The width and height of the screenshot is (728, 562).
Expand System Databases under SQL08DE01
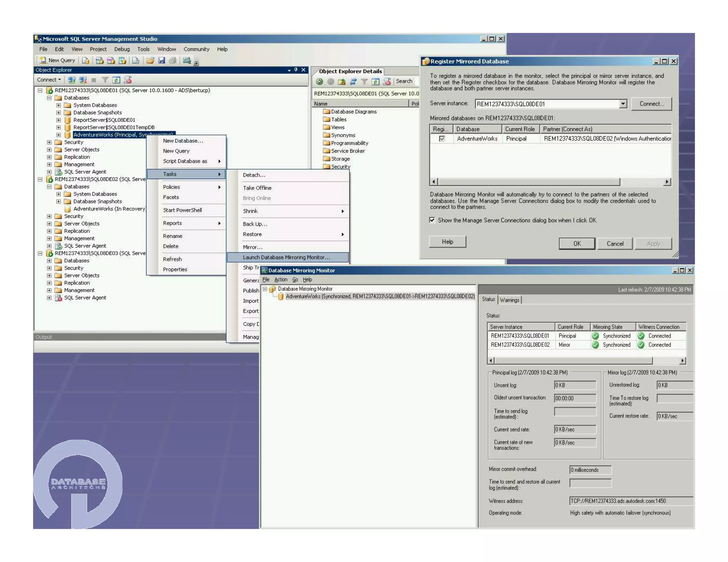point(59,105)
